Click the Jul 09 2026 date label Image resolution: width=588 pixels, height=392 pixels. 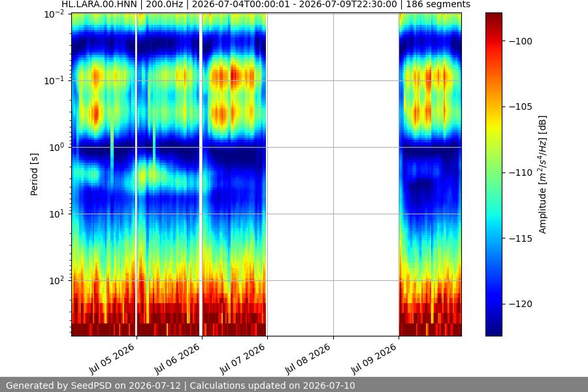tap(374, 359)
